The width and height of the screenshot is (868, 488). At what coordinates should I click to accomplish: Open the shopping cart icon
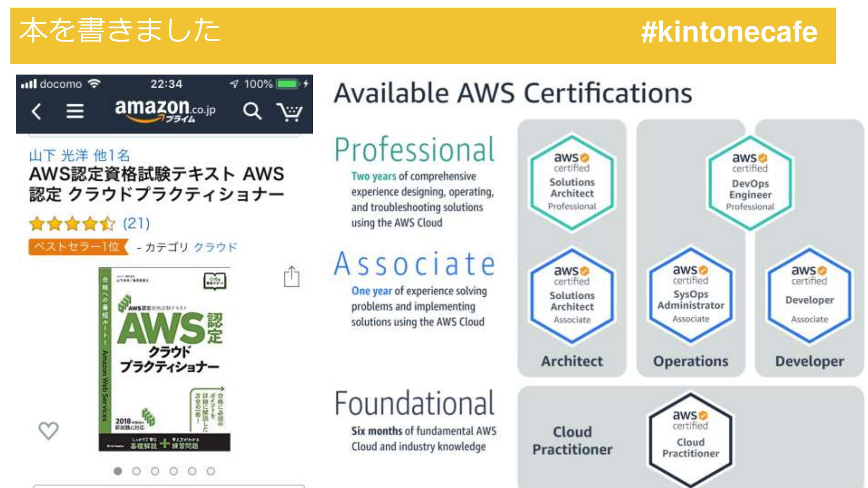pos(289,112)
